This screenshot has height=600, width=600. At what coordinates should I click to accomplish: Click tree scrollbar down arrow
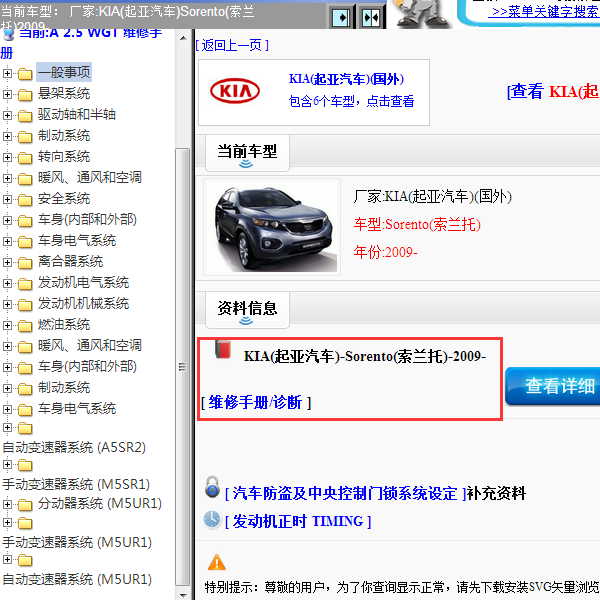point(183,595)
